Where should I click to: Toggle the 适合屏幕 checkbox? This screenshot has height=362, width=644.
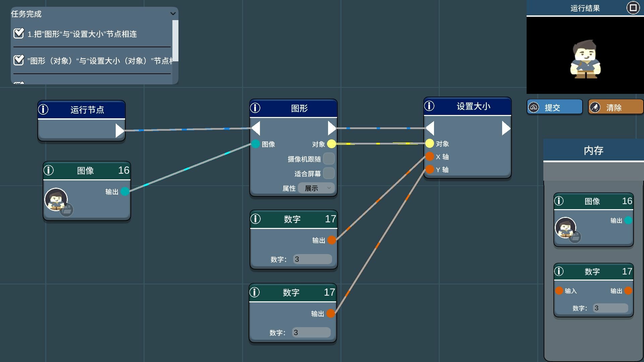(329, 173)
